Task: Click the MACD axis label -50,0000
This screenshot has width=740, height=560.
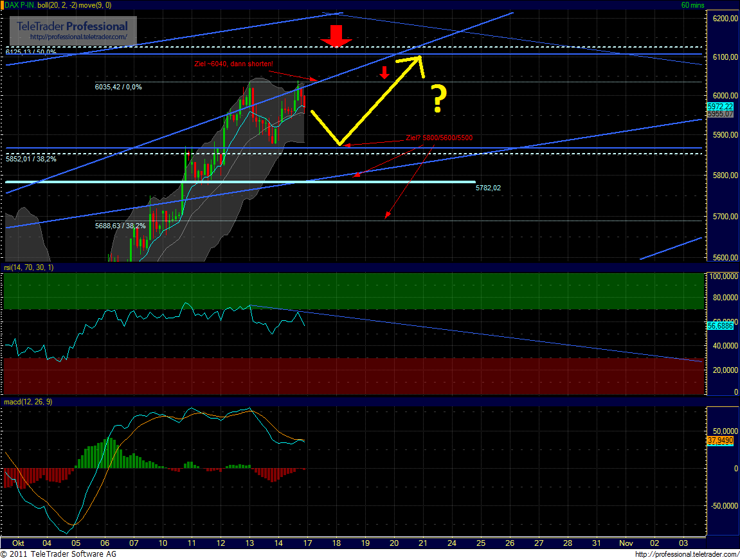Action: [x=725, y=506]
